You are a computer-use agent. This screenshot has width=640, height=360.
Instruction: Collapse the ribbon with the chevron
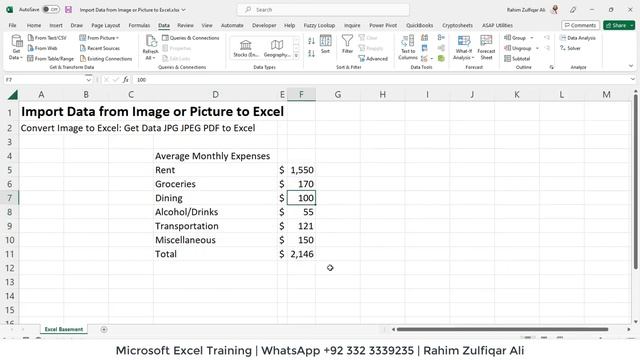coord(631,66)
